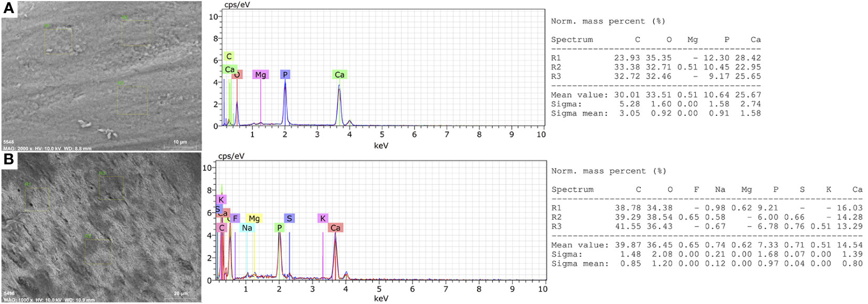Click the phosphorus value 9.21 in table B

[768, 208]
